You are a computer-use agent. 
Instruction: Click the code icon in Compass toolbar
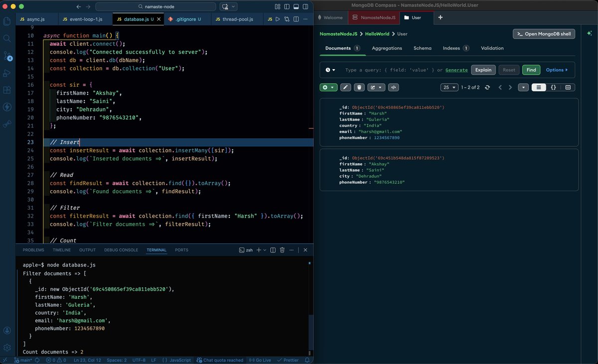click(x=393, y=87)
